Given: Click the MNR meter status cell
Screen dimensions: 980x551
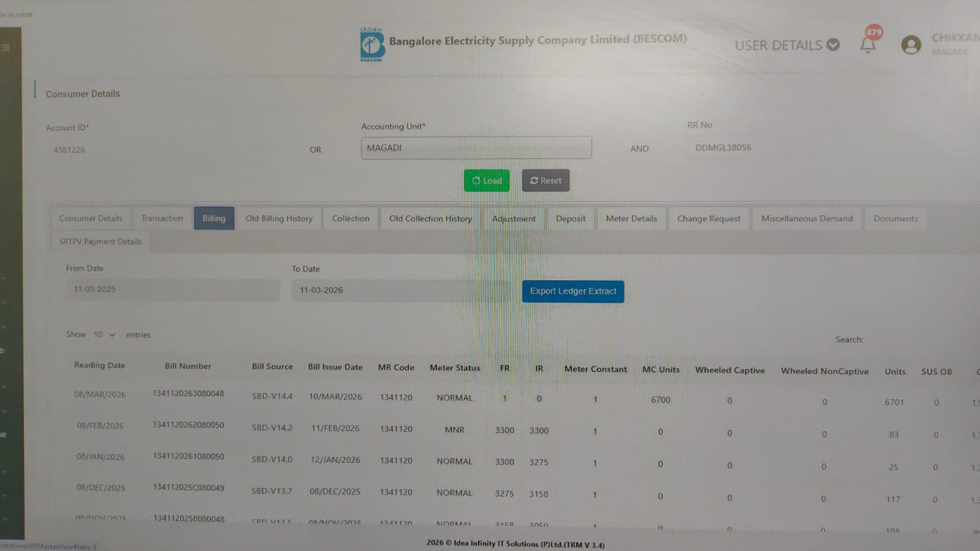Looking at the screenshot, I should click(454, 430).
